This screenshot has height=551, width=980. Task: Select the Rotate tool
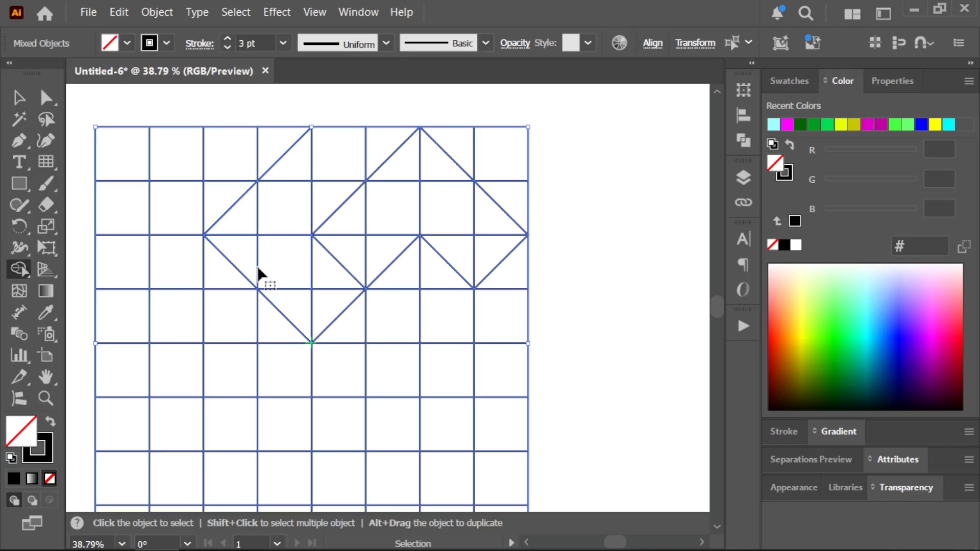pyautogui.click(x=19, y=226)
